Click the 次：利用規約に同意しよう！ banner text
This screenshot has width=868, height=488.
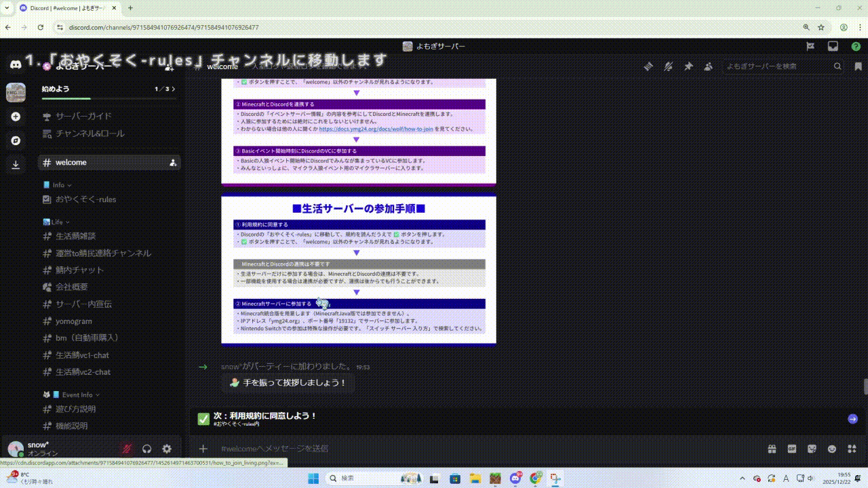click(x=265, y=415)
